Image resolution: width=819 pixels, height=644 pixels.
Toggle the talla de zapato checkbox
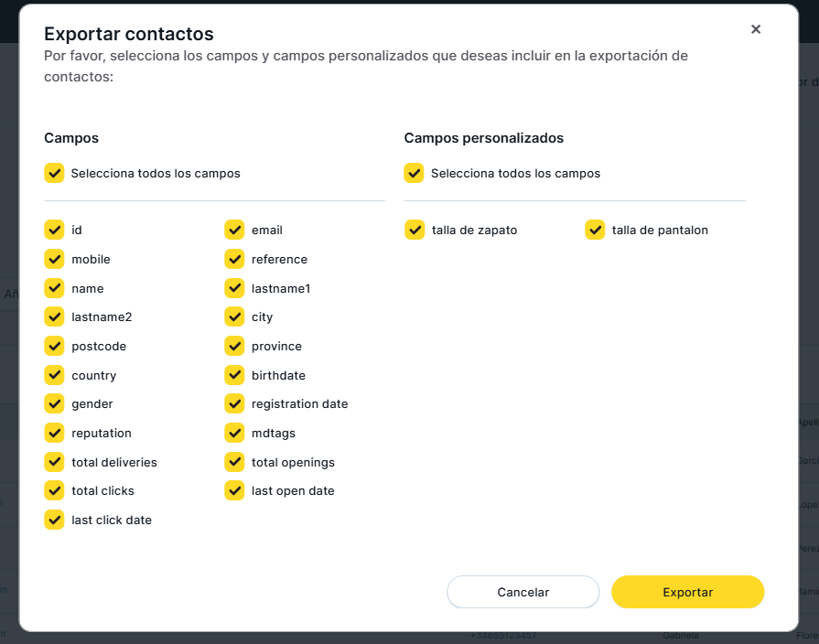click(x=415, y=230)
